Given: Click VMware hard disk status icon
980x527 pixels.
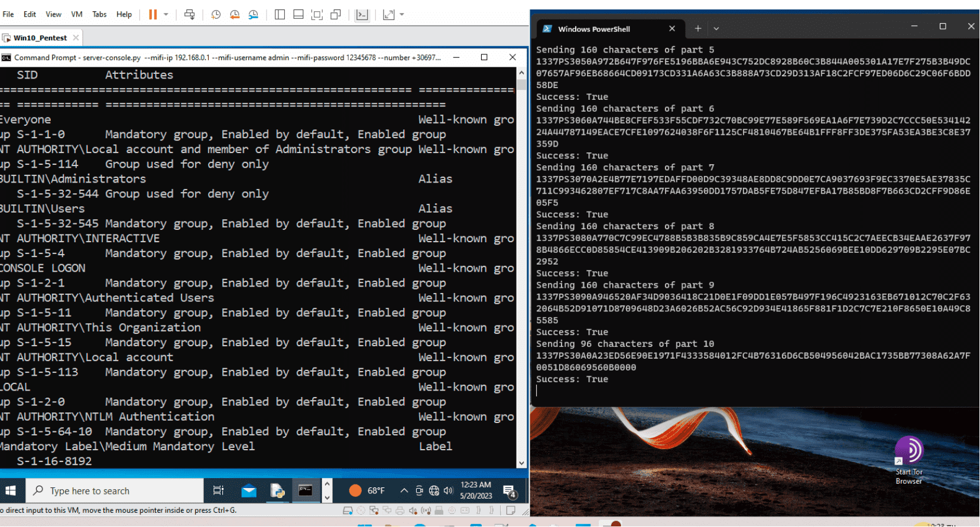Looking at the screenshot, I should pyautogui.click(x=348, y=510).
